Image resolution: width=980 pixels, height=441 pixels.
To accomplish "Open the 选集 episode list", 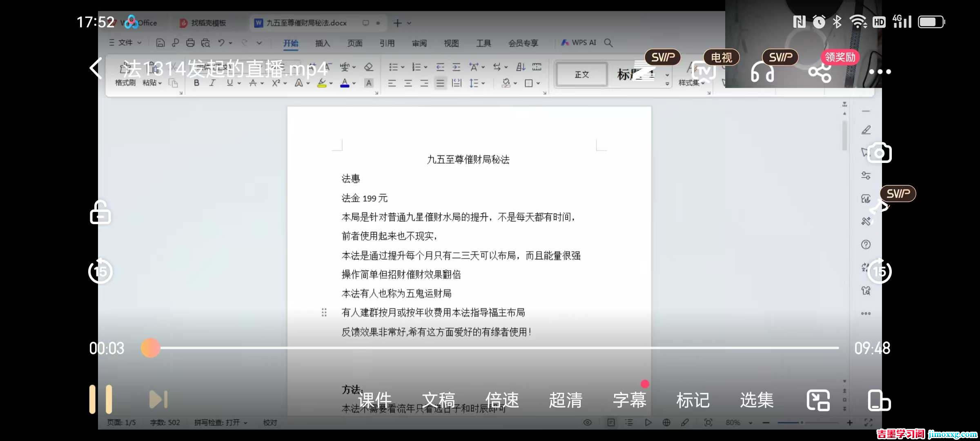I will tap(757, 400).
